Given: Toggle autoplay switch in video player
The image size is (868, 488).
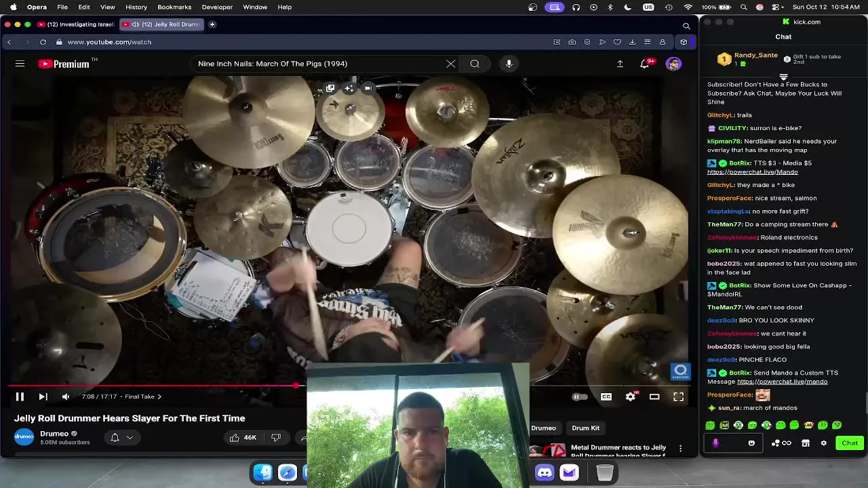Looking at the screenshot, I should click(x=579, y=396).
